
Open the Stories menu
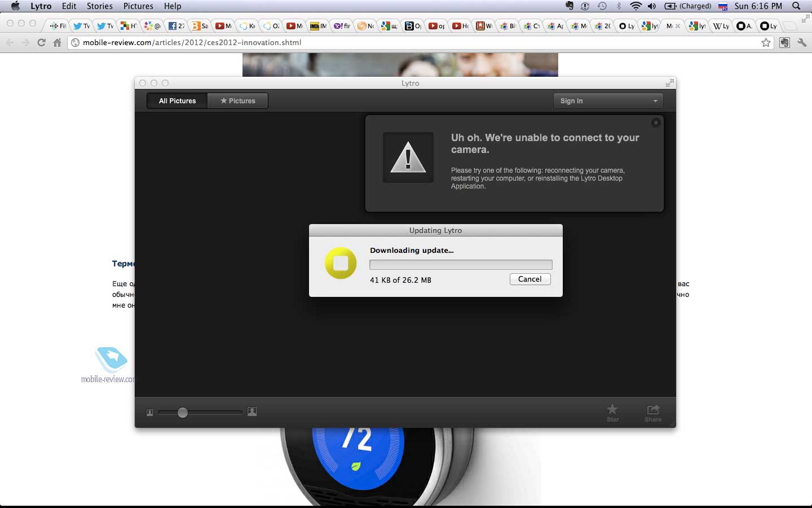point(100,6)
